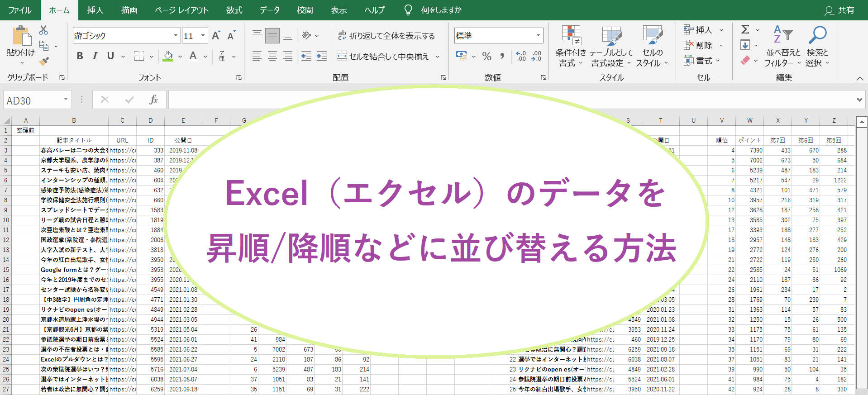Open the font size 11 dropdown
This screenshot has height=395, width=868.
[203, 36]
